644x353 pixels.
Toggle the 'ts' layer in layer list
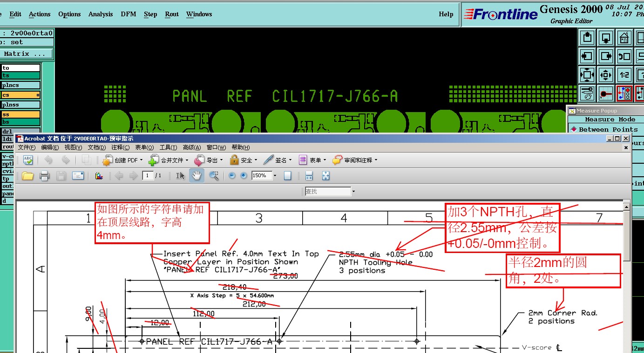click(x=20, y=75)
